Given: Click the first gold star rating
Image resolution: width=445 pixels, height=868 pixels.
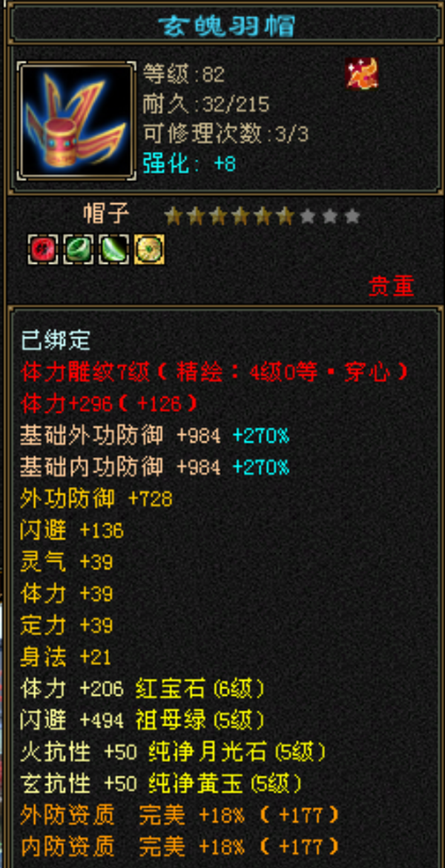Looking at the screenshot, I should [x=174, y=216].
